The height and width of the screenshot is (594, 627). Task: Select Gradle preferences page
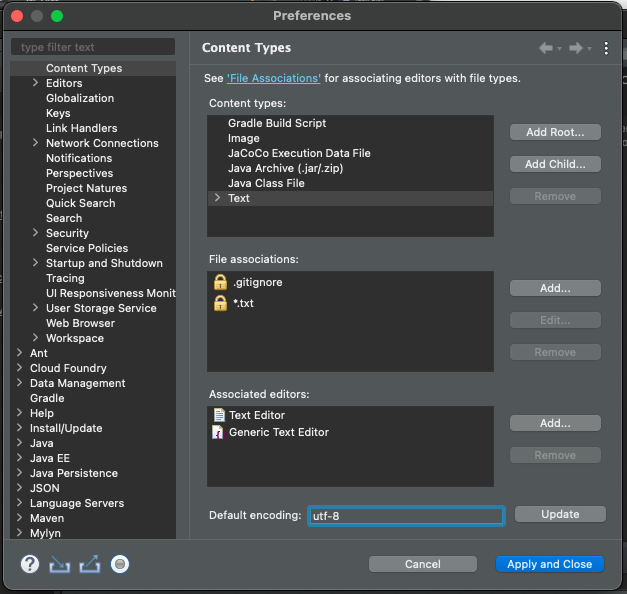(47, 398)
